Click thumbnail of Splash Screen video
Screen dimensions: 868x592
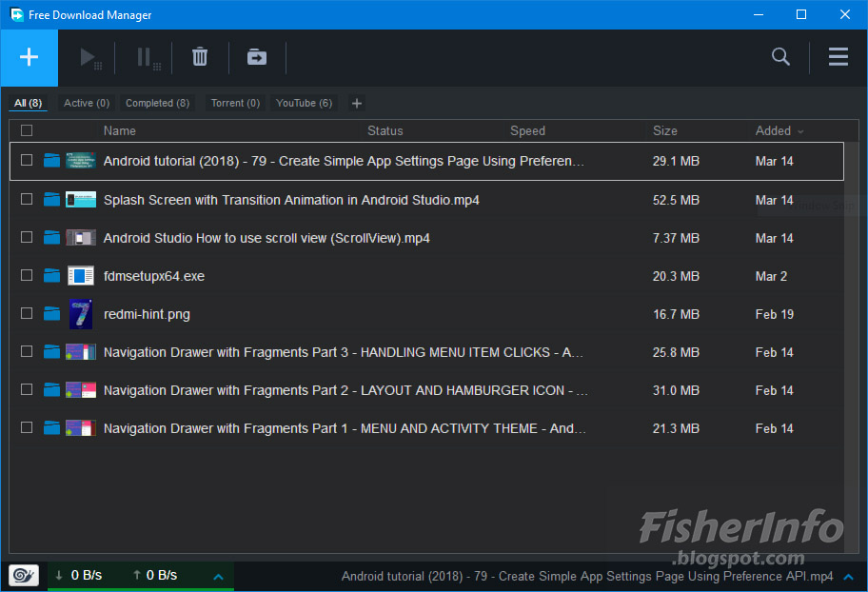[81, 199]
